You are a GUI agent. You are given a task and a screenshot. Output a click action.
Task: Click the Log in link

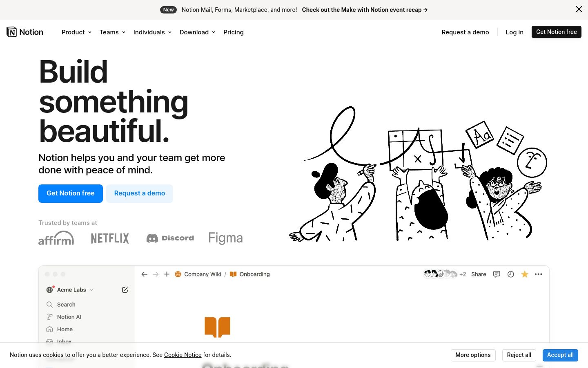tap(514, 32)
